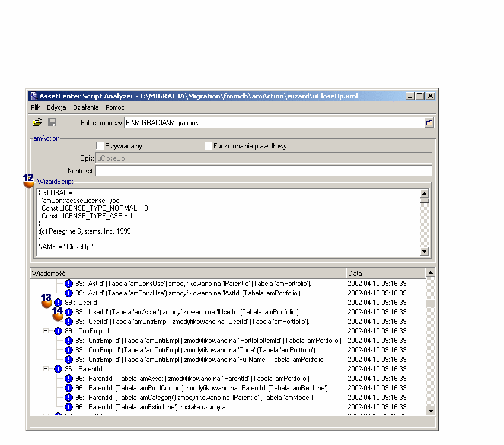Click icon of lParentId amProdCompo message row
504x445 pixels.
coord(69,388)
